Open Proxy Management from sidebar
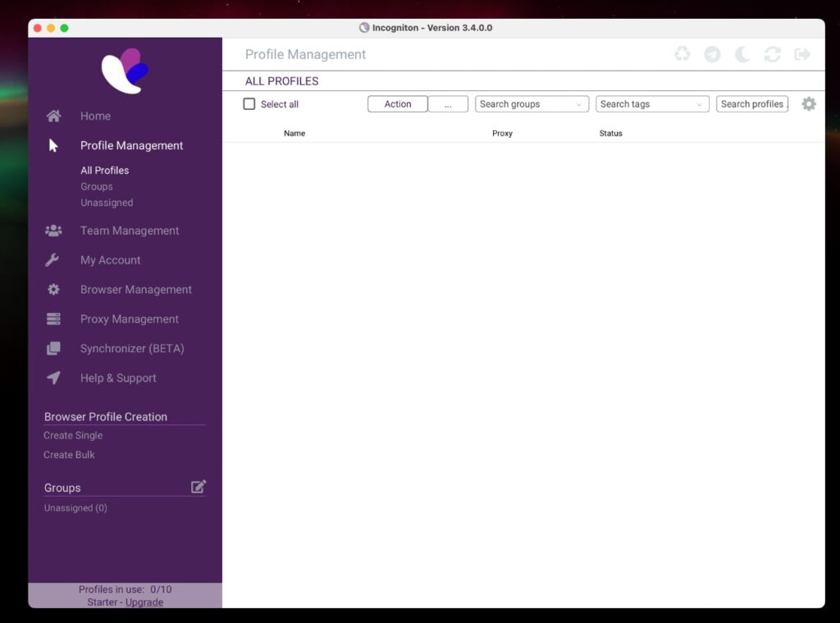 [x=129, y=318]
